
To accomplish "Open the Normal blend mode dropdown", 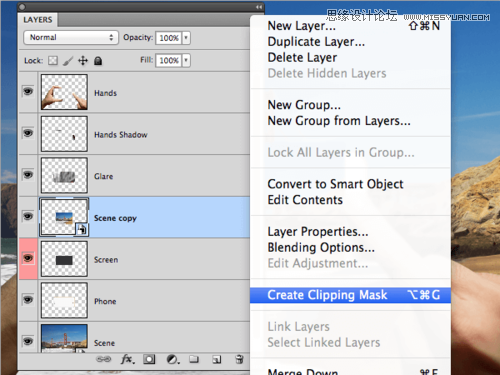I will tap(71, 37).
